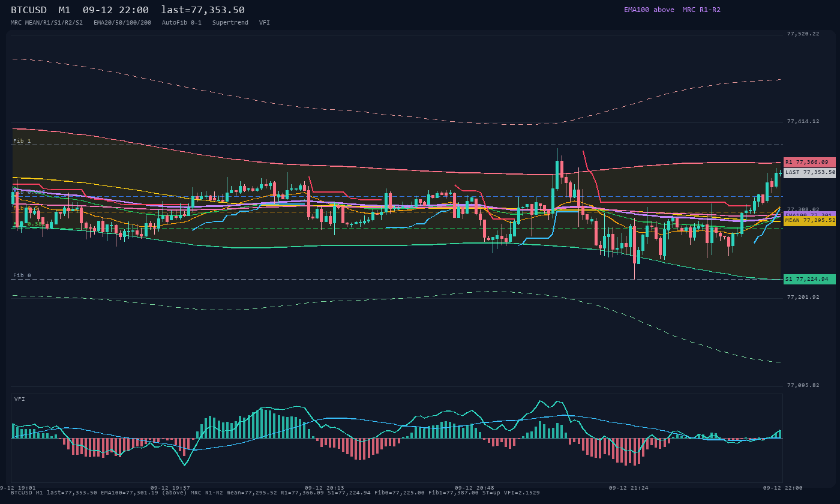
Task: Click the AutoFib 0-1 legend entry
Action: coord(182,22)
